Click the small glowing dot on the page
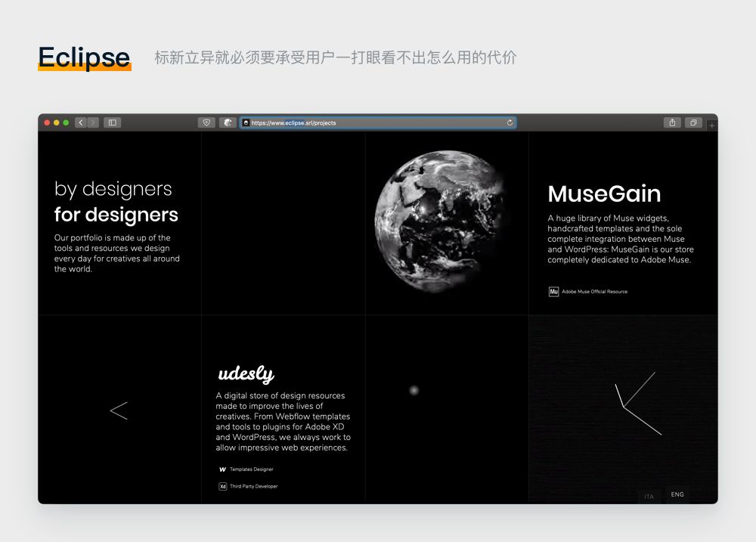Image resolution: width=756 pixels, height=542 pixels. click(x=414, y=390)
